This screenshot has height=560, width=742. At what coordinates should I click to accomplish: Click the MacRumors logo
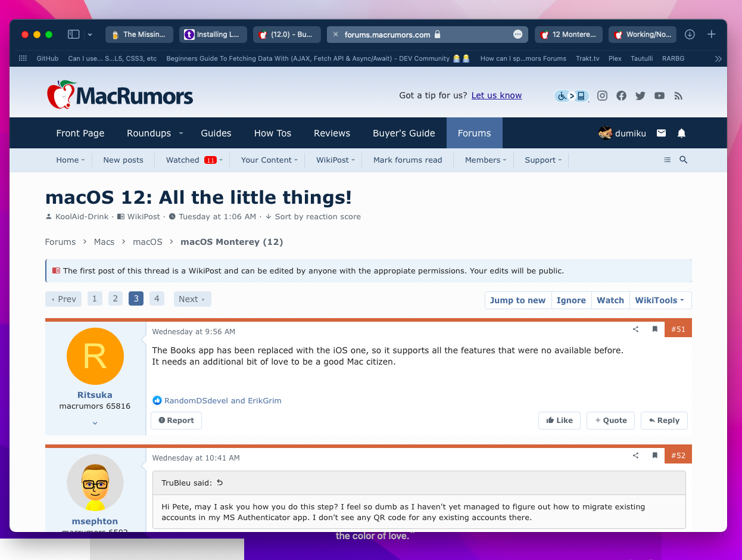pyautogui.click(x=120, y=95)
